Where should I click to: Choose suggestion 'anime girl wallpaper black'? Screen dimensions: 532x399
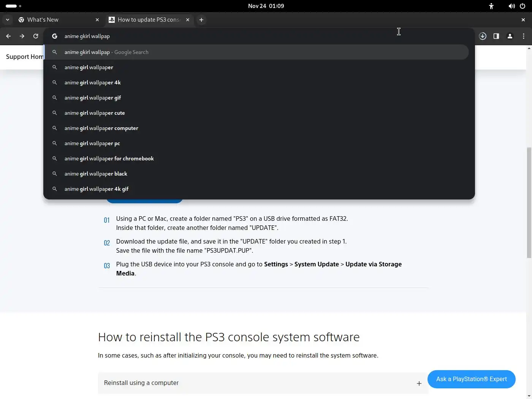coord(256,174)
